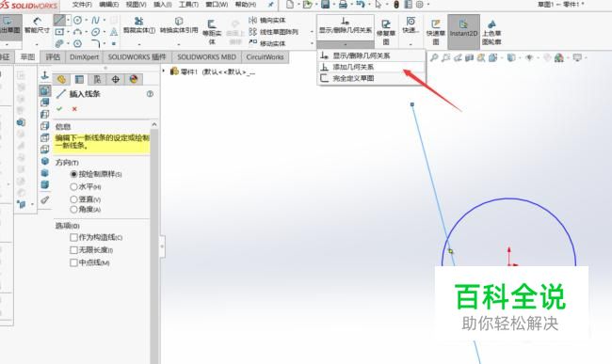Image resolution: width=612 pixels, height=364 pixels.
Task: Click the PropertyManager vertical scrollbar
Action: pos(154,245)
